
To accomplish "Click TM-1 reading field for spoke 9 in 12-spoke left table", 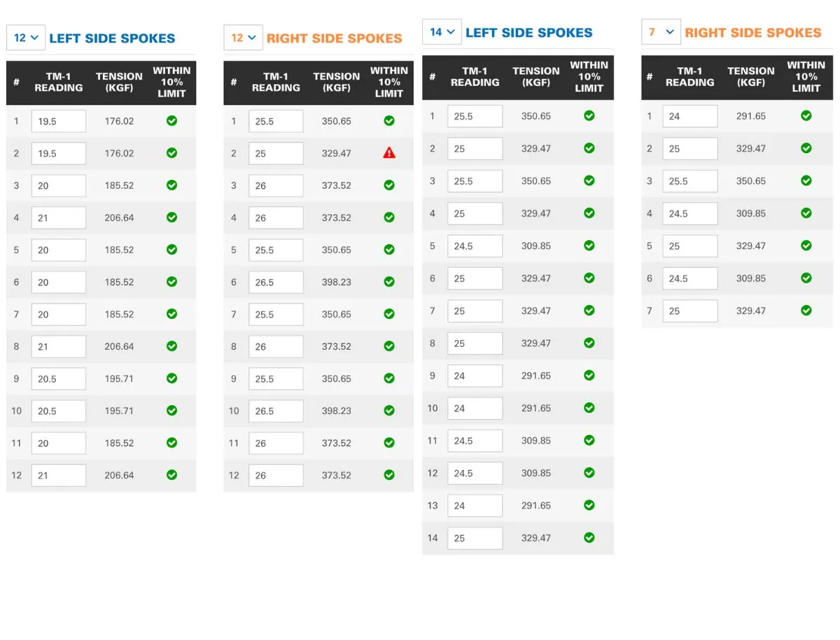I will pos(59,379).
